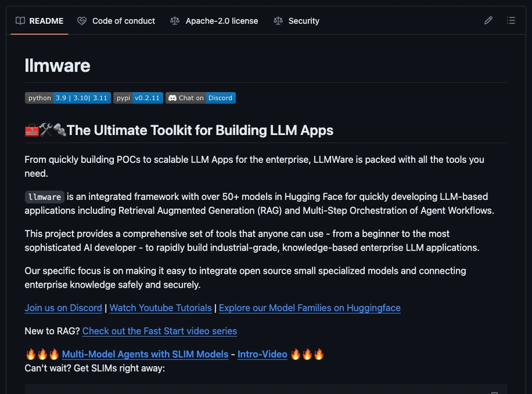Click the Discord logo in the badge

[172, 98]
